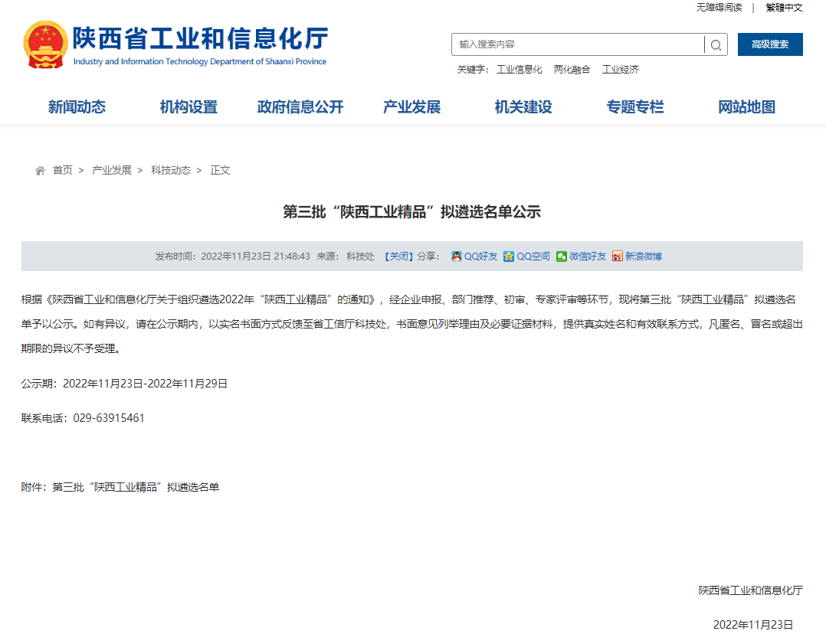The width and height of the screenshot is (826, 644).
Task: Click the Sina Weibo share icon
Action: pos(618,257)
